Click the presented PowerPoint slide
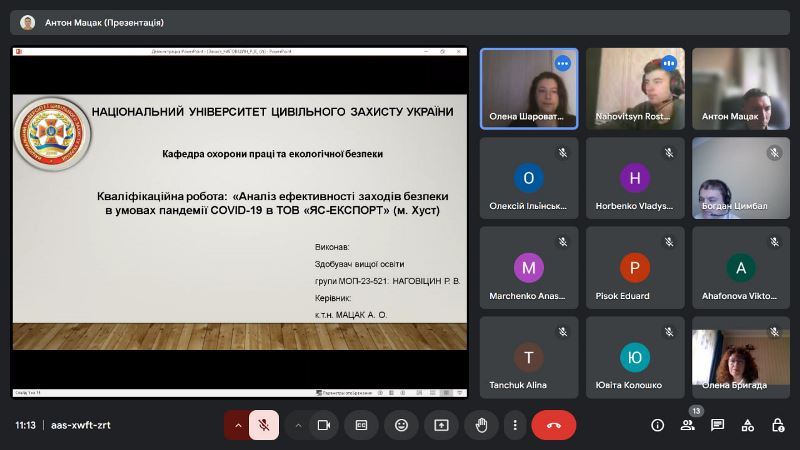The image size is (800, 450). pyautogui.click(x=240, y=222)
